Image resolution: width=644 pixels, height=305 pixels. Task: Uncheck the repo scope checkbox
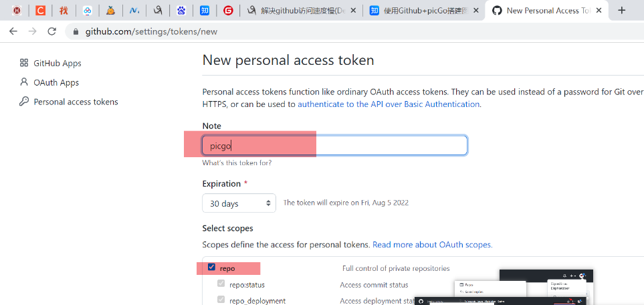[211, 268]
